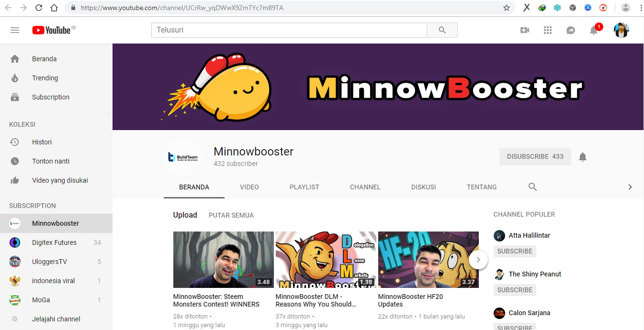Viewport: 644px width, 330px height.
Task: Subscribe to The Shiny Peanut
Action: click(x=515, y=290)
